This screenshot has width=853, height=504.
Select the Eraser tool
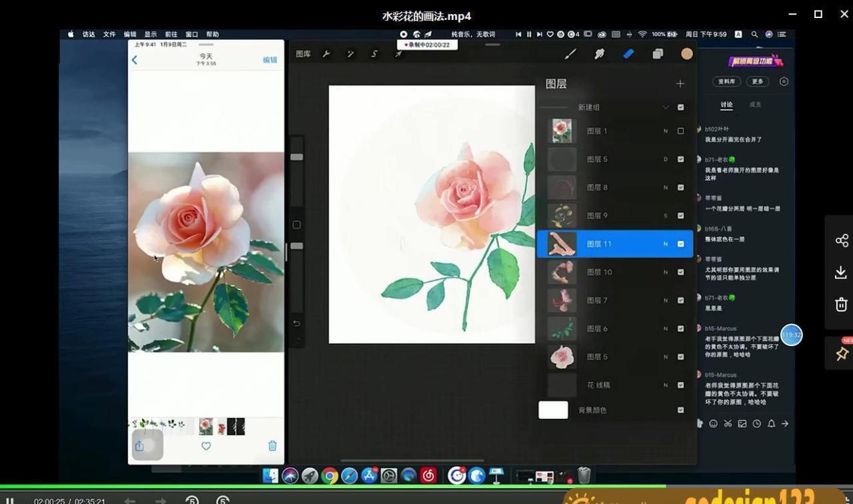[x=628, y=53]
